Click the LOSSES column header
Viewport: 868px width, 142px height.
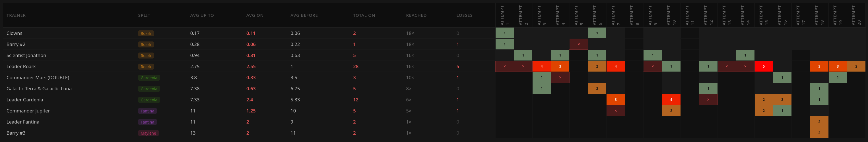tap(464, 16)
